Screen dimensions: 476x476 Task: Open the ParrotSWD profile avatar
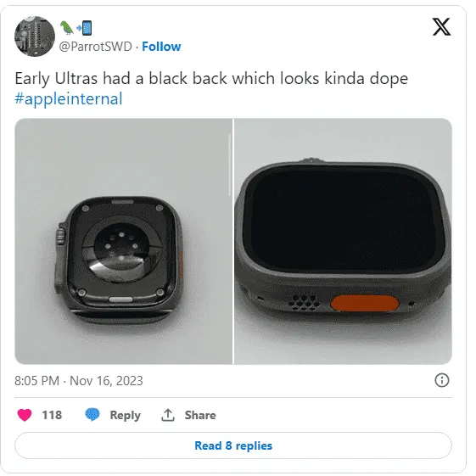35,36
